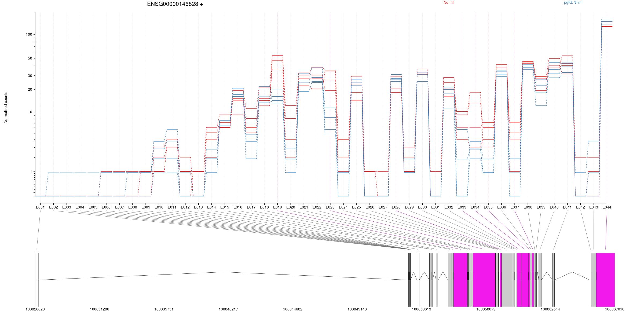This screenshot has height=322, width=644.
Task: Click genomic coordinate 100826820
Action: tap(35, 309)
